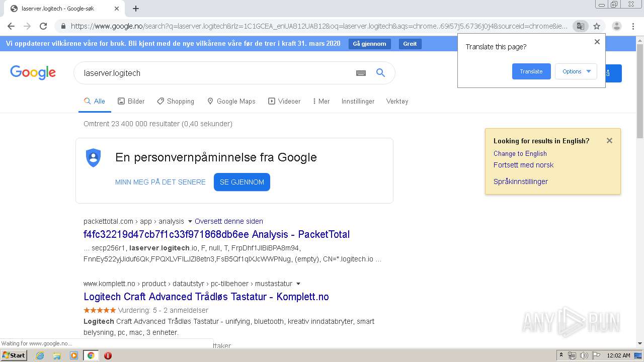Open Innstillinger menu
The image size is (644, 362).
358,101
